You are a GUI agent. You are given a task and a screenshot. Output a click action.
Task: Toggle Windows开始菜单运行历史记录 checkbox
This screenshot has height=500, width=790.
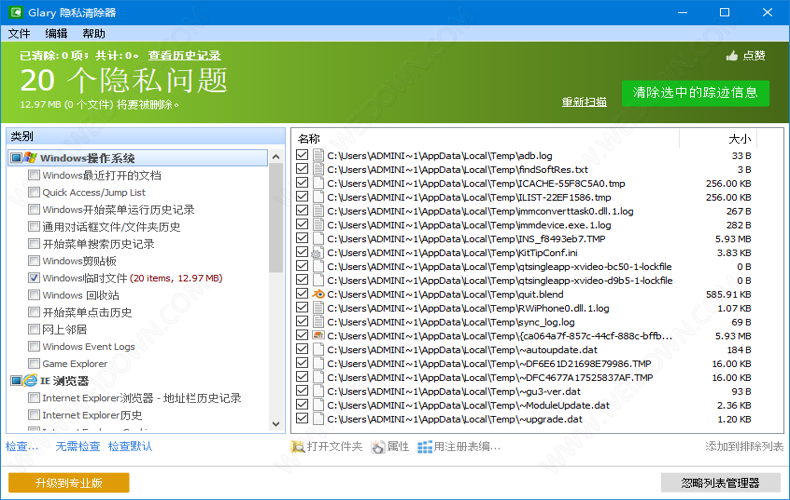coord(34,209)
